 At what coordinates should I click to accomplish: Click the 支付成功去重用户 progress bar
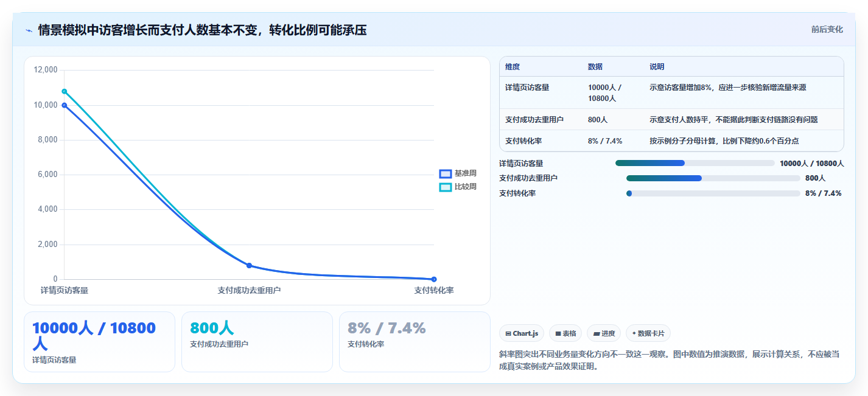713,178
